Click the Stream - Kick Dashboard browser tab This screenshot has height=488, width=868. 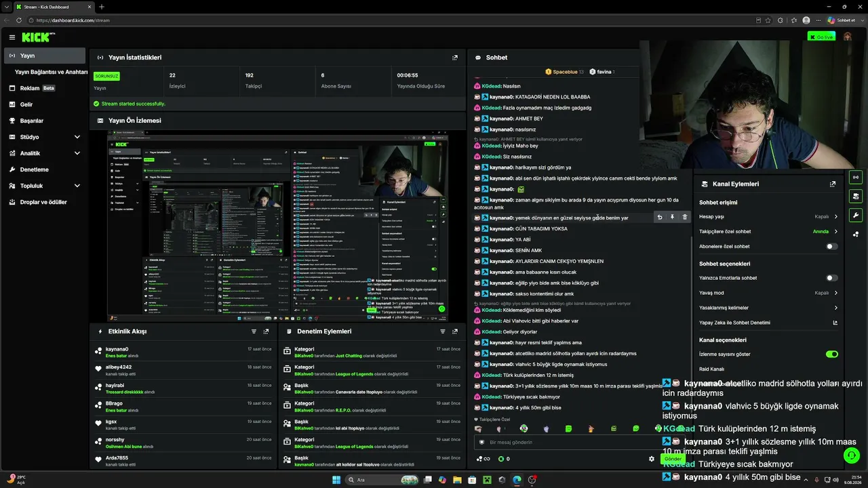coord(53,7)
